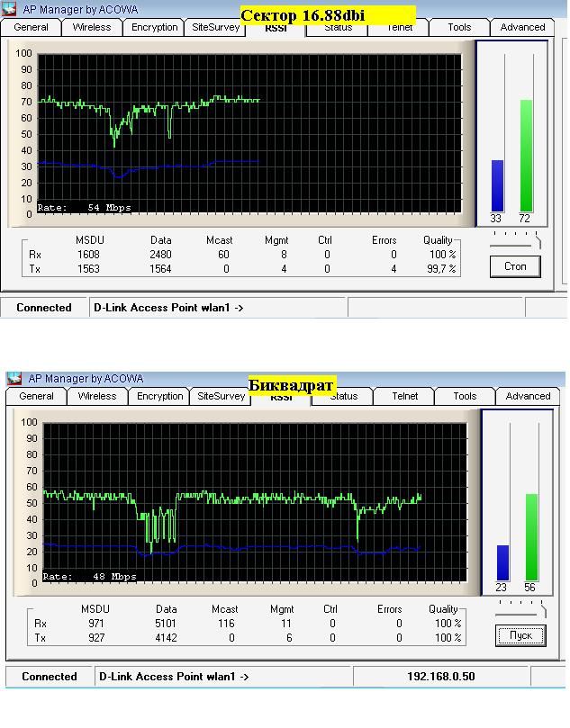
Task: Click Rx Mcast value 60 in top window
Action: click(x=223, y=255)
